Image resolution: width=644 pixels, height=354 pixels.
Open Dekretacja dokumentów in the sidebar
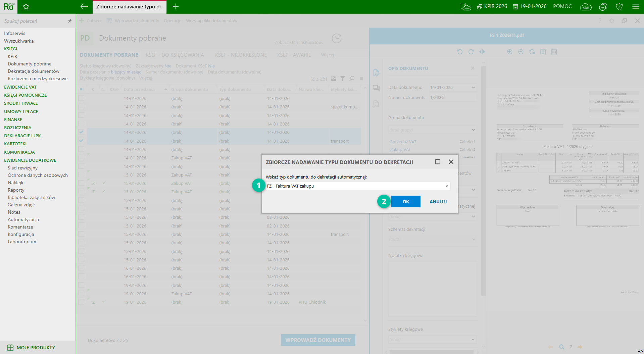[x=34, y=71]
